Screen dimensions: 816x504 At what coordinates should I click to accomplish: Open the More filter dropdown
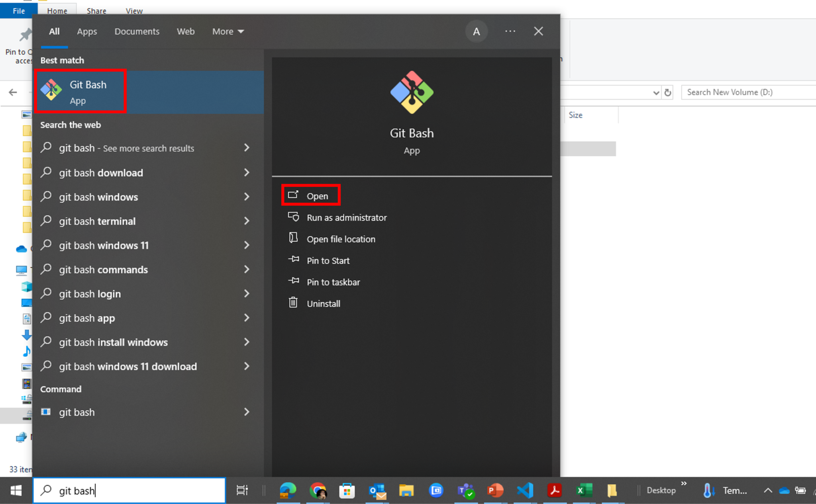point(227,31)
